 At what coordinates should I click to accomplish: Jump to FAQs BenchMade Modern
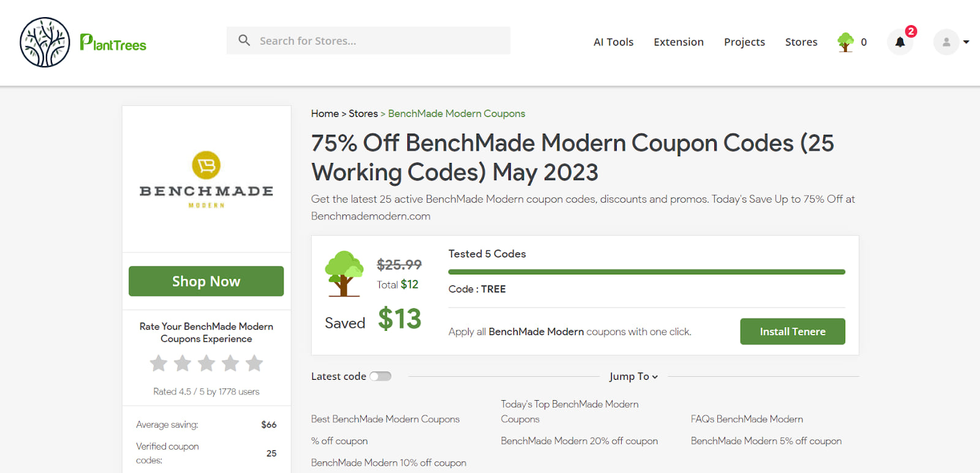[747, 419]
